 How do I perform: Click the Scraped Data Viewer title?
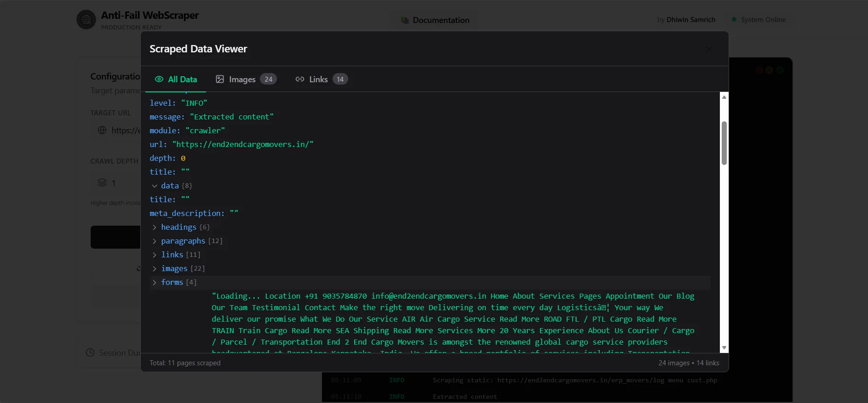[x=198, y=49]
